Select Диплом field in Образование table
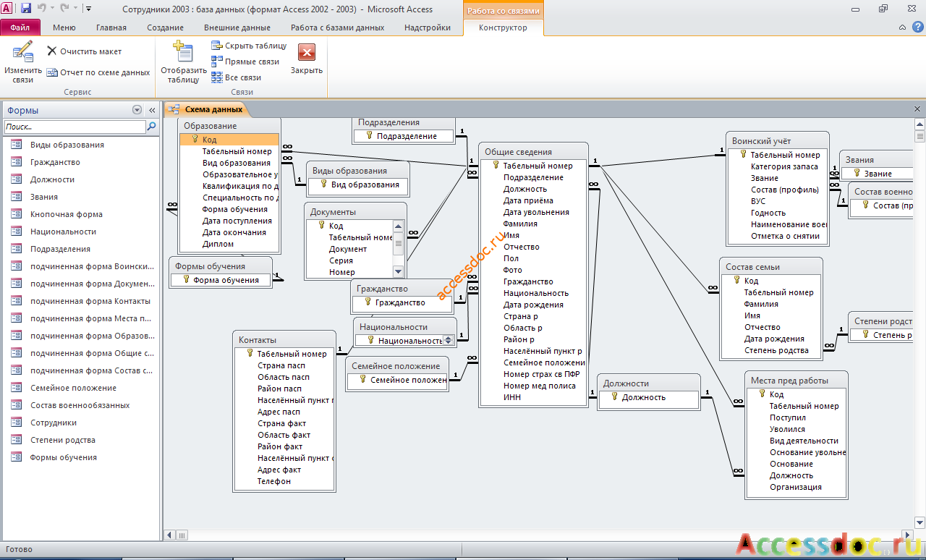This screenshot has width=926, height=560. tap(218, 244)
